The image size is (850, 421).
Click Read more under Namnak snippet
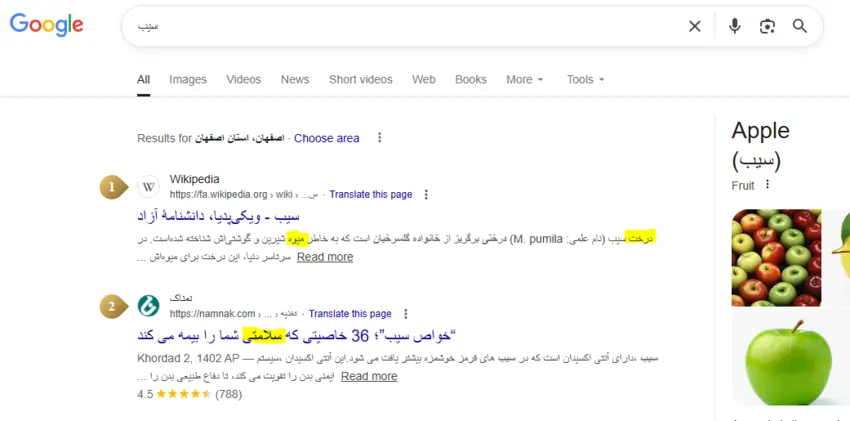[369, 376]
